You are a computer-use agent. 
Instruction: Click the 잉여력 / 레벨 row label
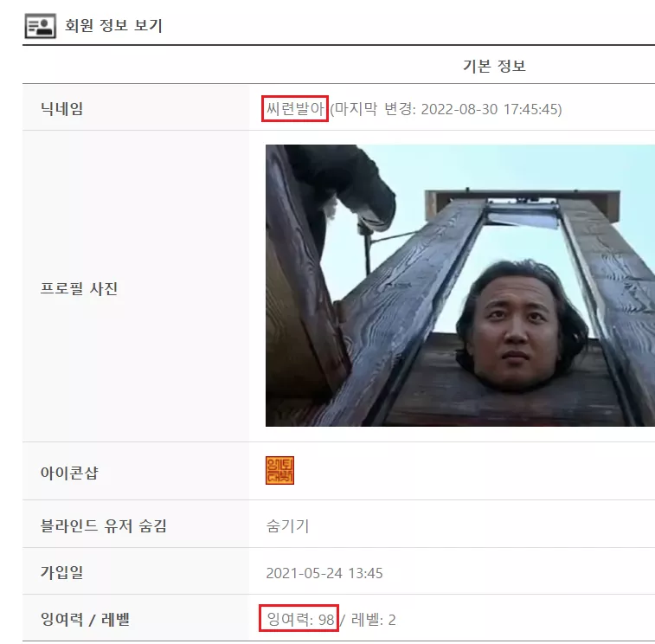click(x=85, y=619)
